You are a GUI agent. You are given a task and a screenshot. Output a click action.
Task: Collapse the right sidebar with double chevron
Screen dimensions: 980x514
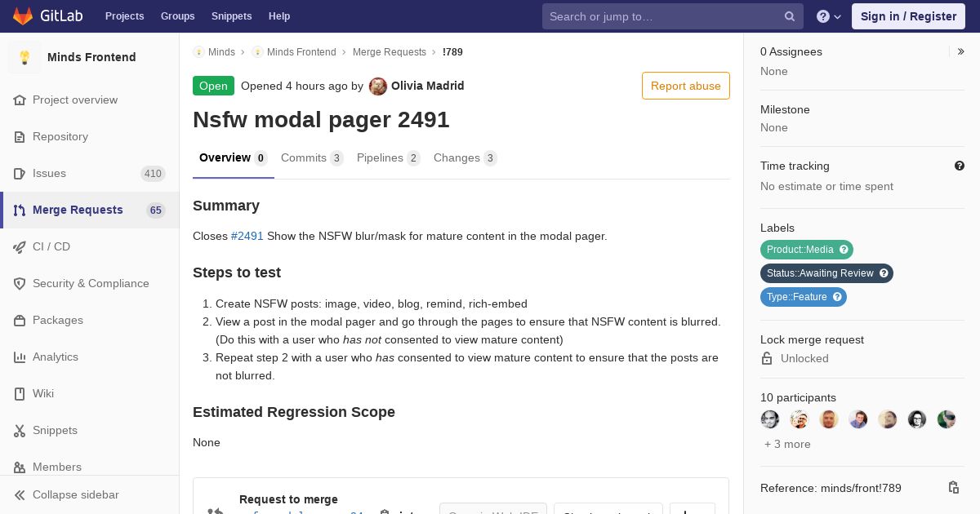(x=961, y=51)
